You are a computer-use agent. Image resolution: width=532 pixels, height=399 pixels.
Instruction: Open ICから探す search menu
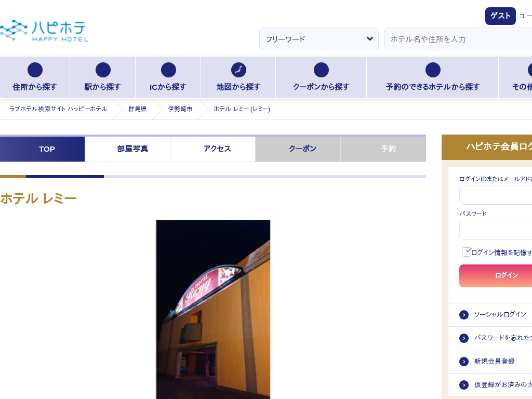168,78
